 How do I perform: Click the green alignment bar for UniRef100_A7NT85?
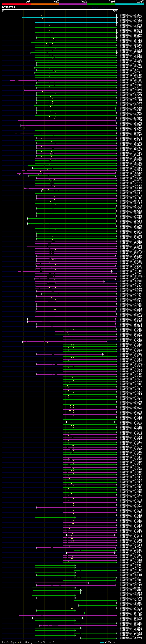[57, 590]
